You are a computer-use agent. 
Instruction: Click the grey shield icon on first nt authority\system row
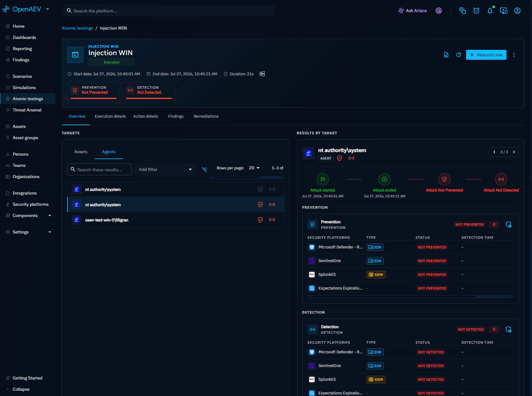260,189
